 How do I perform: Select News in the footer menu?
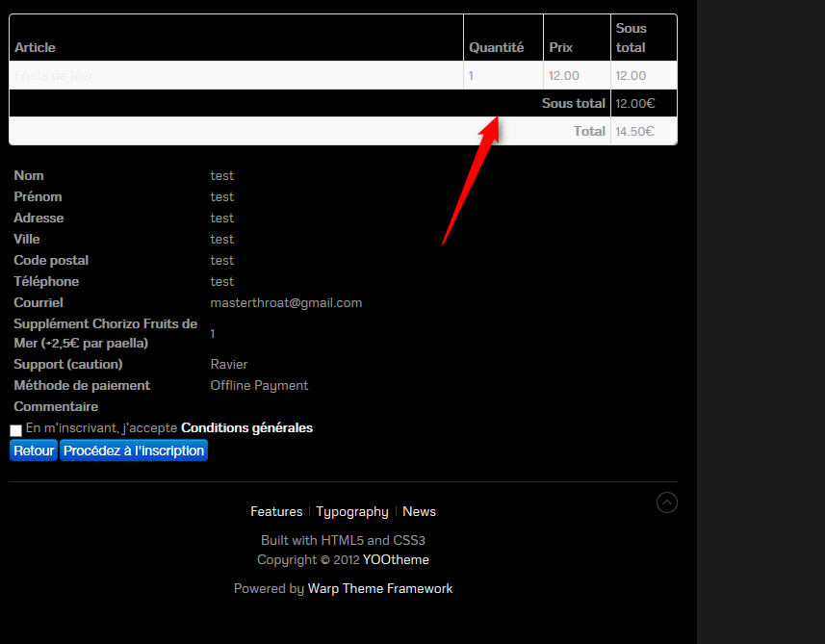419,511
